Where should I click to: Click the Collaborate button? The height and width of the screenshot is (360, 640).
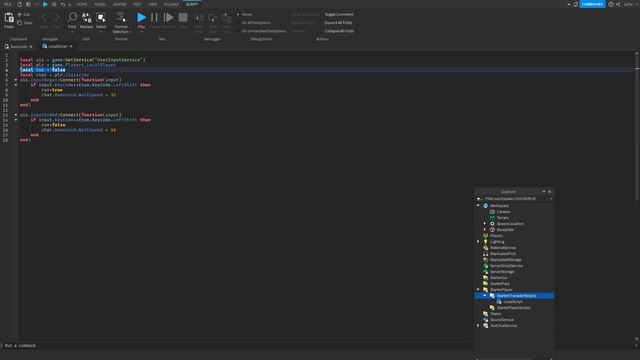click(592, 4)
